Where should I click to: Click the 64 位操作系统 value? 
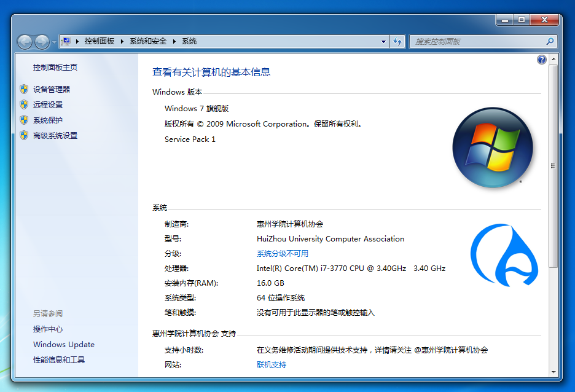point(281,298)
